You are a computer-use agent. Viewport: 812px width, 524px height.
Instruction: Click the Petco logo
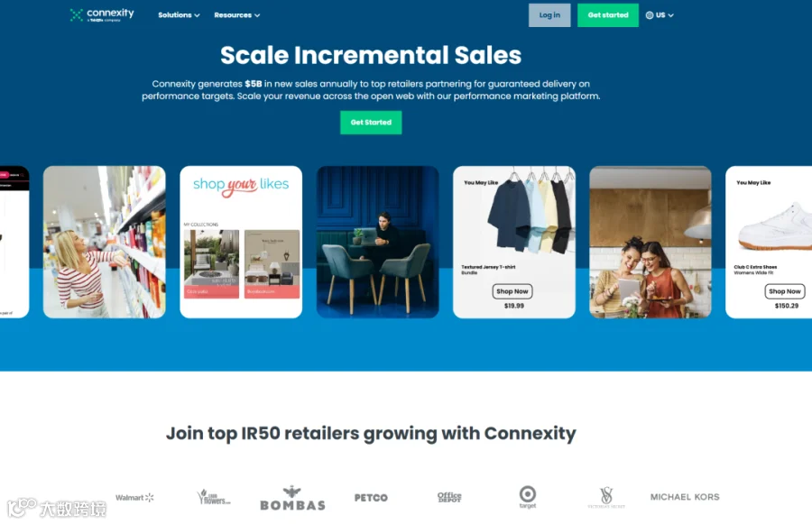371,498
